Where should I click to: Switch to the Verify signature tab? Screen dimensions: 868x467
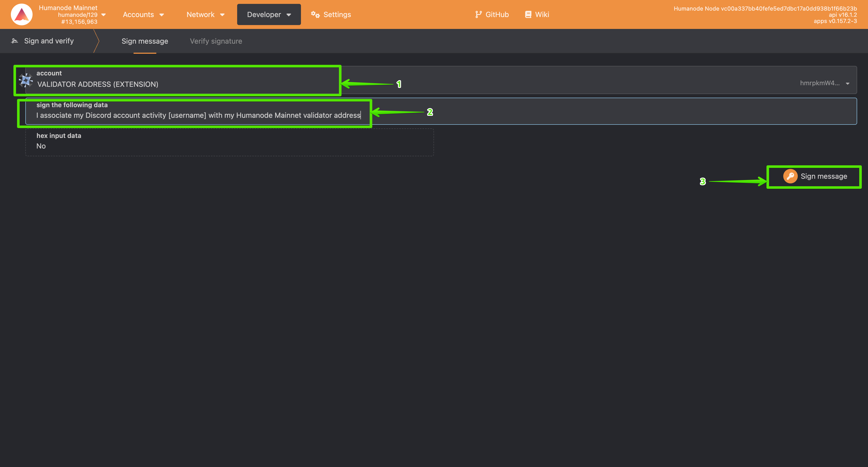[x=216, y=41]
